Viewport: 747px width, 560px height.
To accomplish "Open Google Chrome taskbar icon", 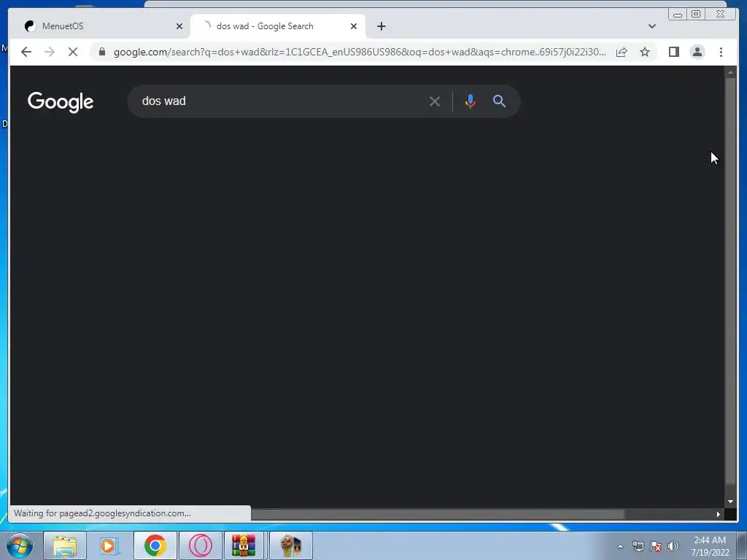I will tap(155, 545).
